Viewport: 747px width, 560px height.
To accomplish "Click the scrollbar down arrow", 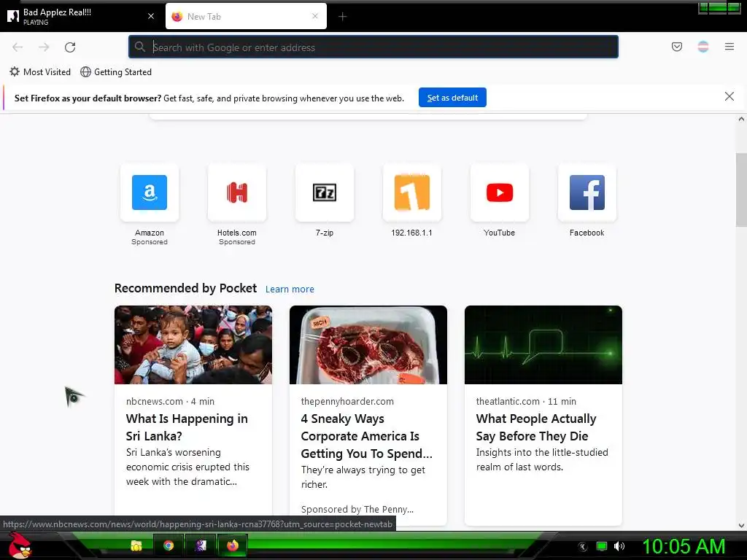I will click(x=741, y=526).
